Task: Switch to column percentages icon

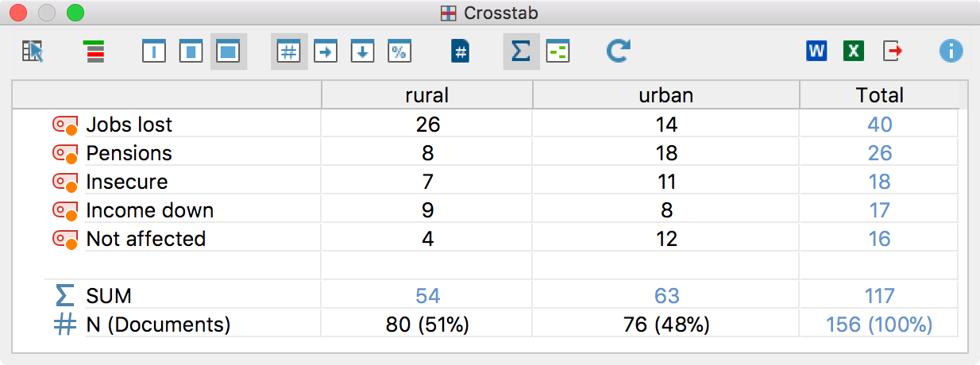Action: 362,52
